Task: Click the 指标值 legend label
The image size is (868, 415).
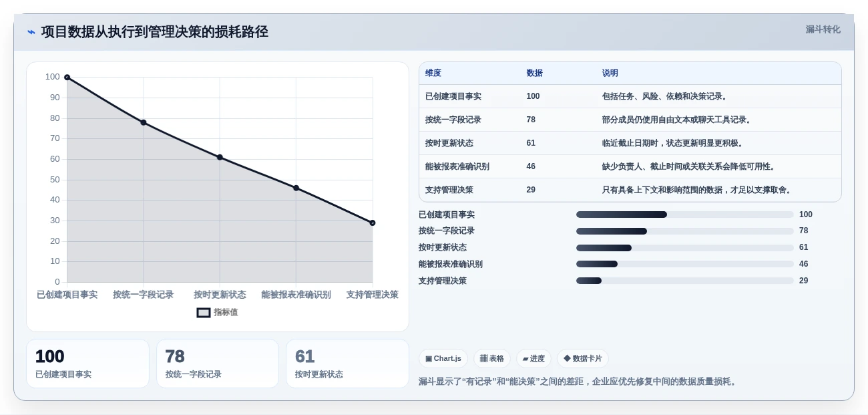Action: point(226,312)
